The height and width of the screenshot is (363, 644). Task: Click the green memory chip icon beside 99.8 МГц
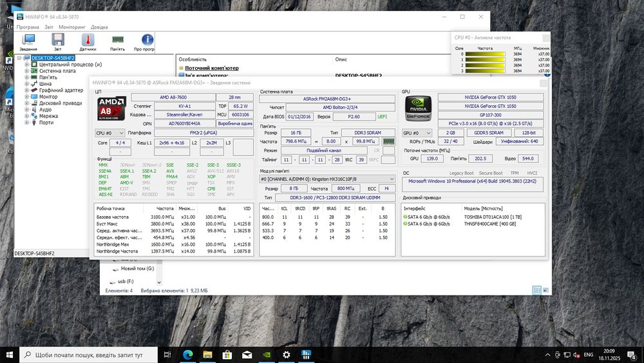(388, 141)
